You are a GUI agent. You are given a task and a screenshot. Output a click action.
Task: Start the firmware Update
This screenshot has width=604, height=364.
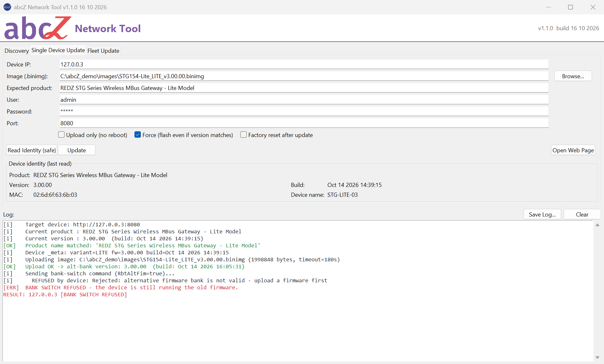click(x=77, y=150)
